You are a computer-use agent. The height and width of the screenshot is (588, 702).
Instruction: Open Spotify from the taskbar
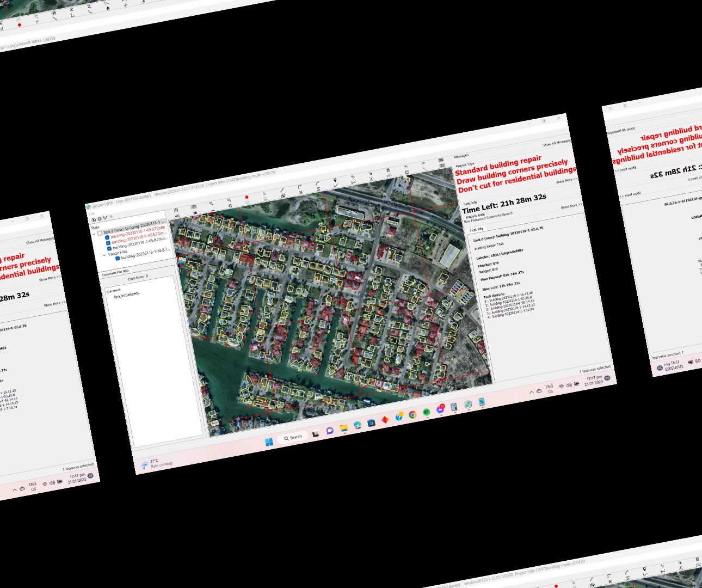click(427, 412)
